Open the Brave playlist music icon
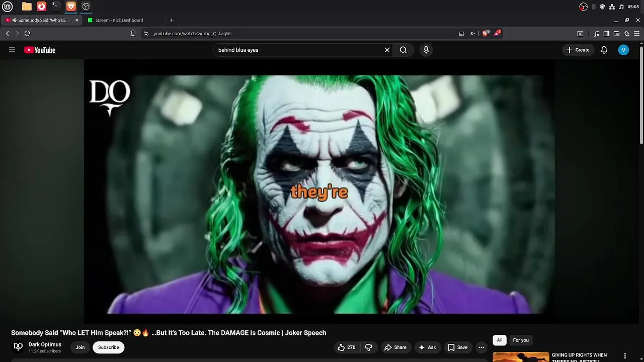Screen dimensions: 644x362 pyautogui.click(x=596, y=34)
